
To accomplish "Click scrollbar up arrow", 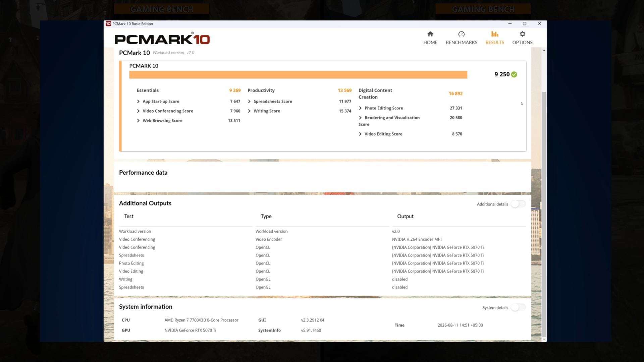I will tap(544, 50).
